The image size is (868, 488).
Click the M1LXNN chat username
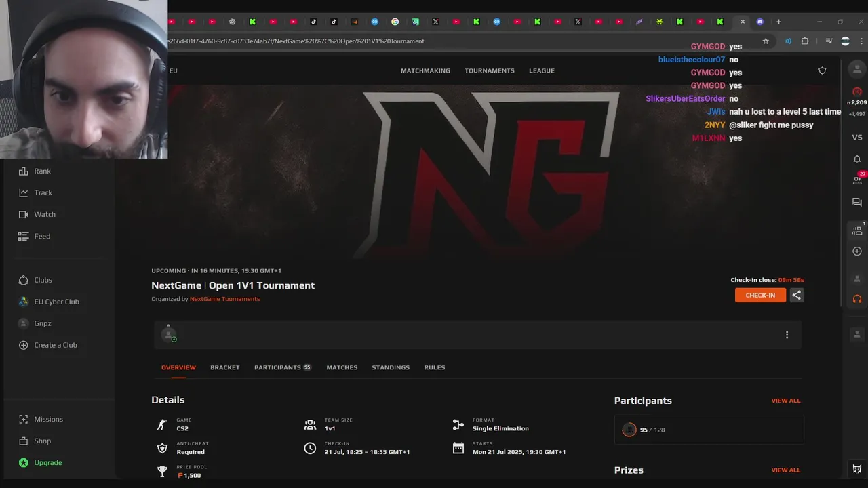(709, 138)
